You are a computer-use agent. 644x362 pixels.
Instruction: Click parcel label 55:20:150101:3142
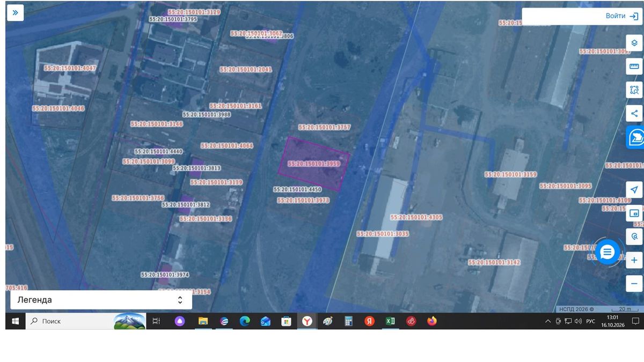click(494, 262)
